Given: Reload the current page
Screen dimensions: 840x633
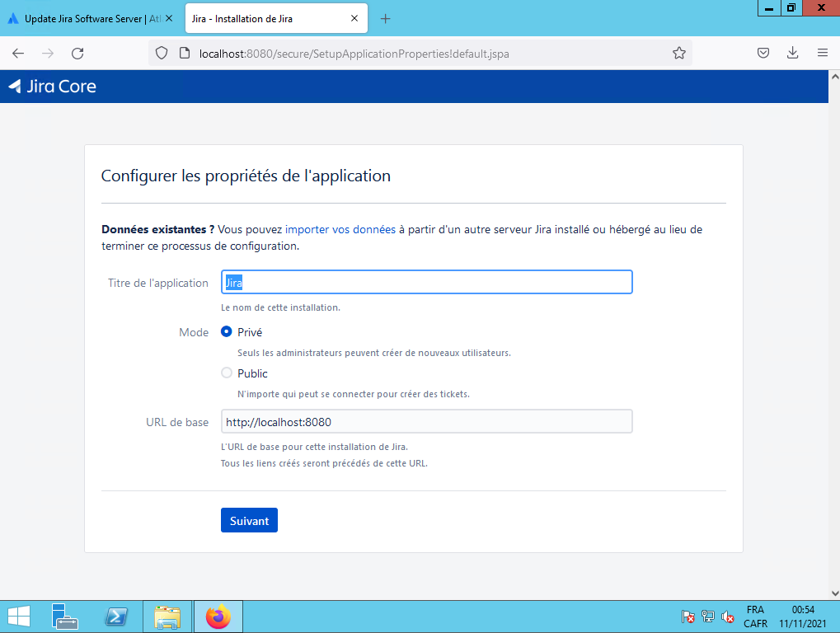Looking at the screenshot, I should click(x=77, y=53).
